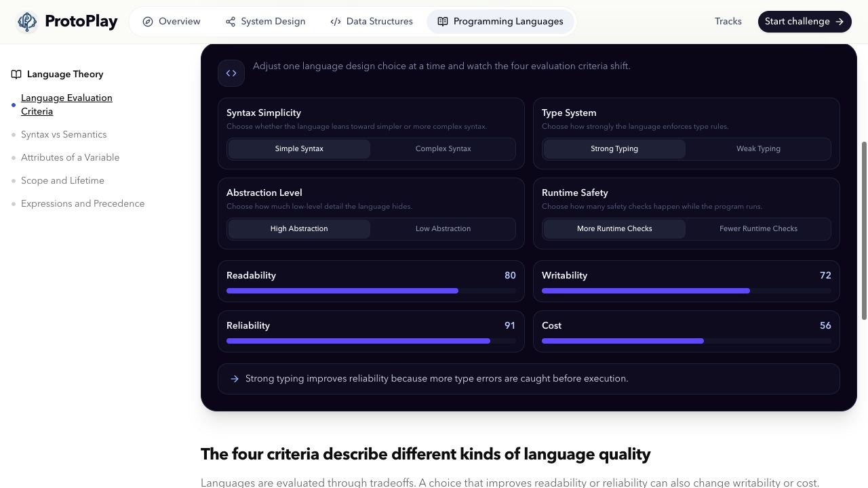Click the Reliability score value 91
This screenshot has height=488, width=868.
[x=510, y=326]
